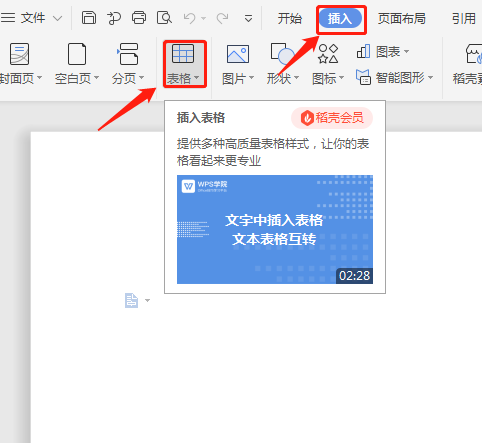
Task: Expand the 表格 dropdown arrow
Action: pyautogui.click(x=196, y=78)
